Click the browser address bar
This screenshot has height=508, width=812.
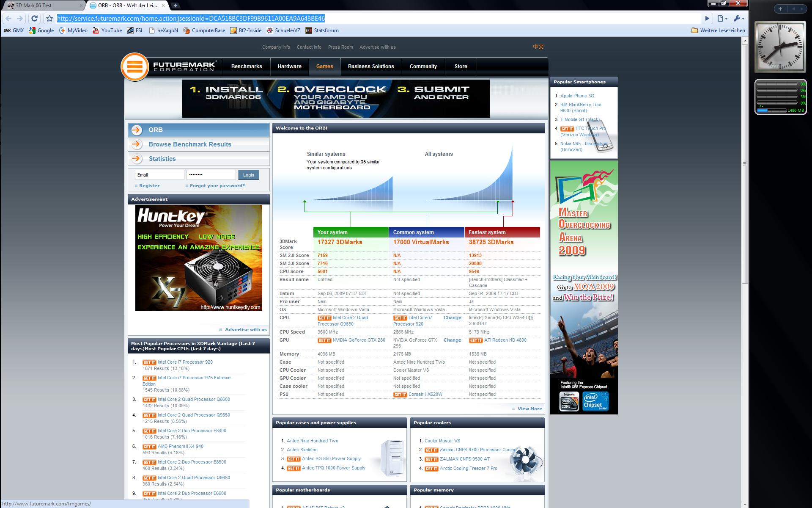coord(379,18)
